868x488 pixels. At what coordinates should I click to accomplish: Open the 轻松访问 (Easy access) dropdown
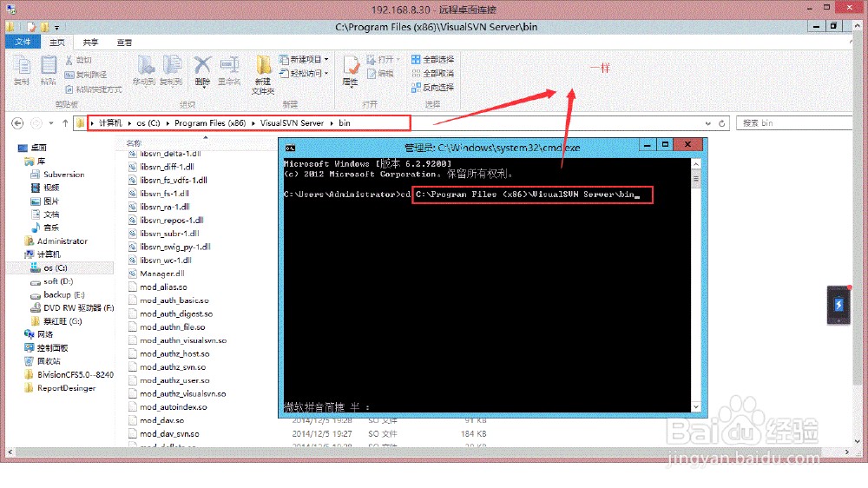coord(304,73)
